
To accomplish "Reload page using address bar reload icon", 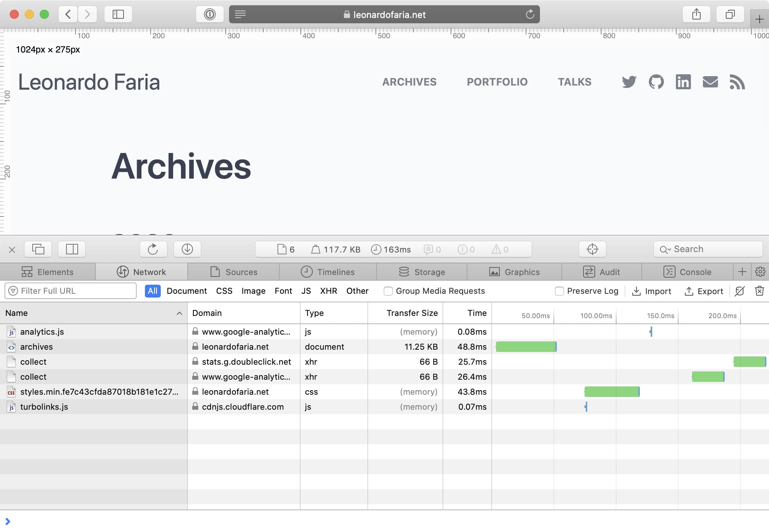I will (x=530, y=14).
